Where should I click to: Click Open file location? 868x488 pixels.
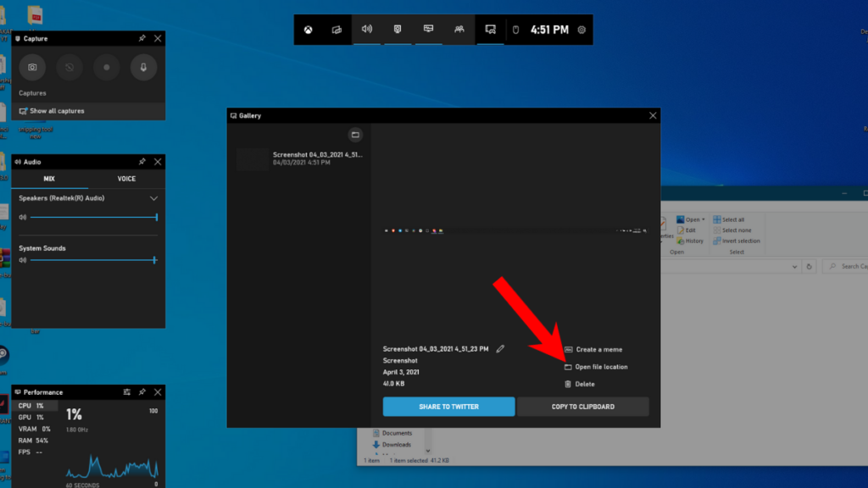click(596, 367)
